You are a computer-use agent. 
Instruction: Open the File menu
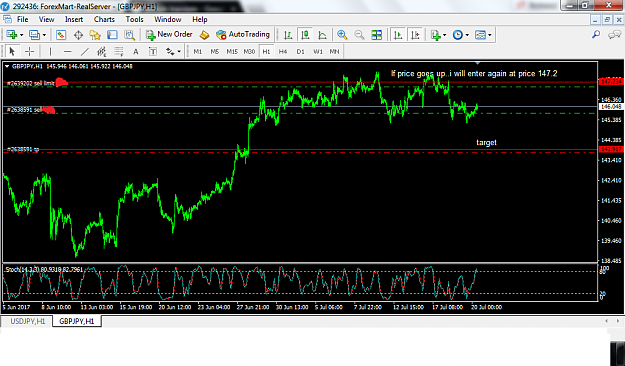22,20
